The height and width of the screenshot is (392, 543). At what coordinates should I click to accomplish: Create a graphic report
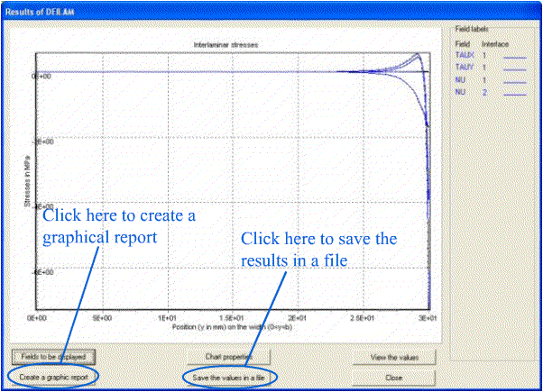point(53,375)
